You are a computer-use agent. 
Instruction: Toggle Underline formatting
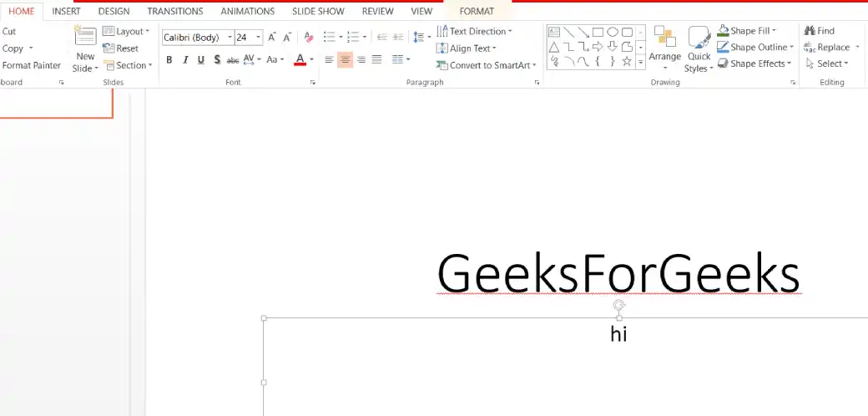coord(201,60)
